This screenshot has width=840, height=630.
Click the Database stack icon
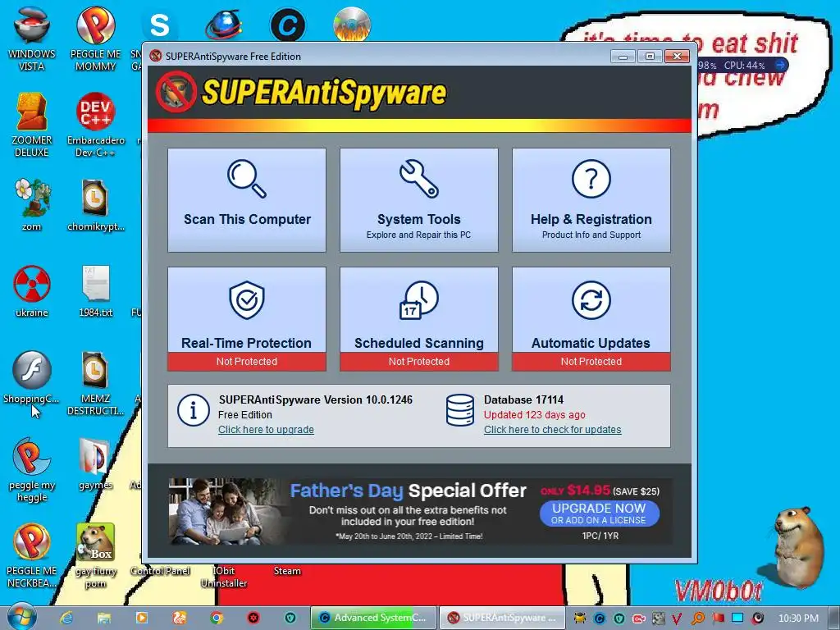pos(460,410)
